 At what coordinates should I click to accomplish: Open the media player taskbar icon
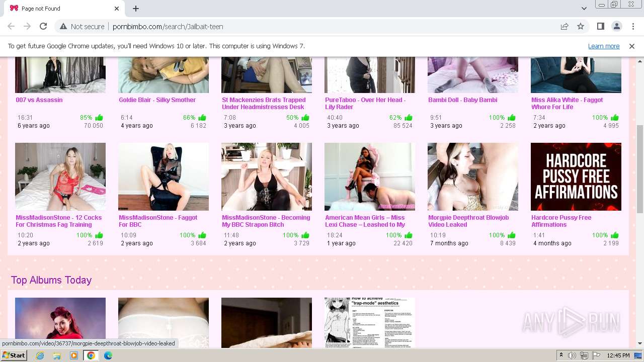click(74, 355)
